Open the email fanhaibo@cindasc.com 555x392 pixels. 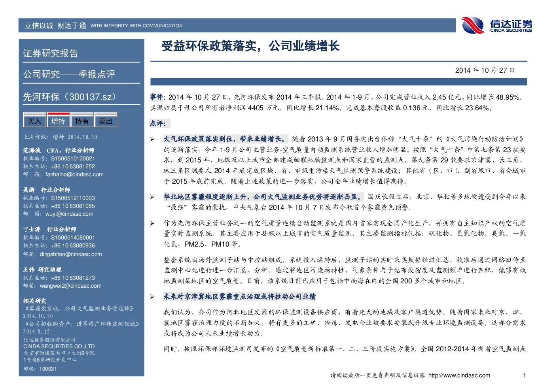point(74,174)
